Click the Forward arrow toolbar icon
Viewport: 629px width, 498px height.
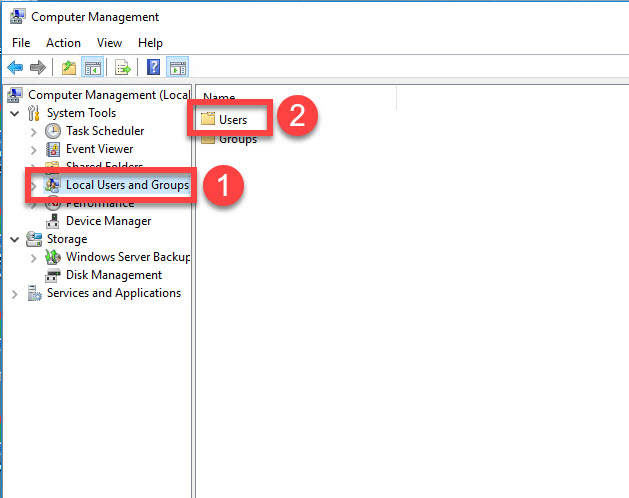[x=38, y=68]
